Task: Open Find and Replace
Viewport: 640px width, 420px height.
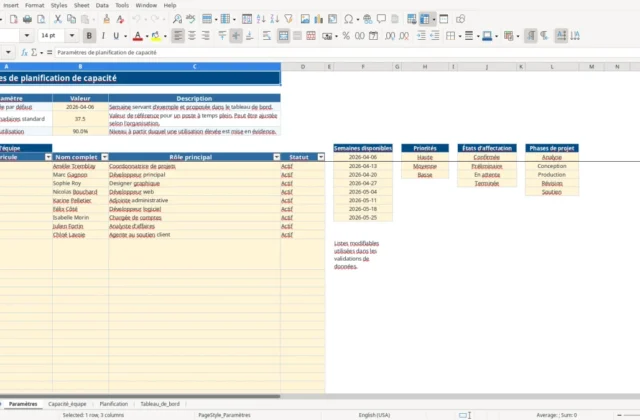Action: [x=177, y=19]
